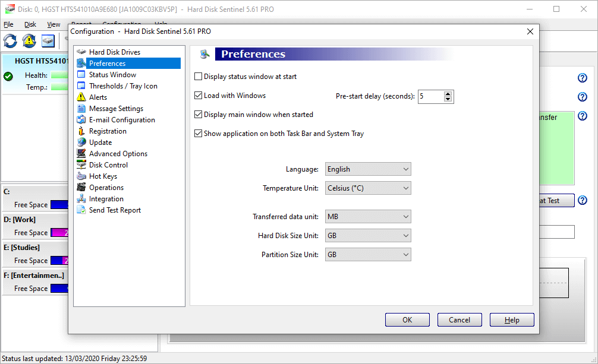Viewport: 598px width, 364px height.
Task: Uncheck Load with Windows
Action: [x=198, y=95]
